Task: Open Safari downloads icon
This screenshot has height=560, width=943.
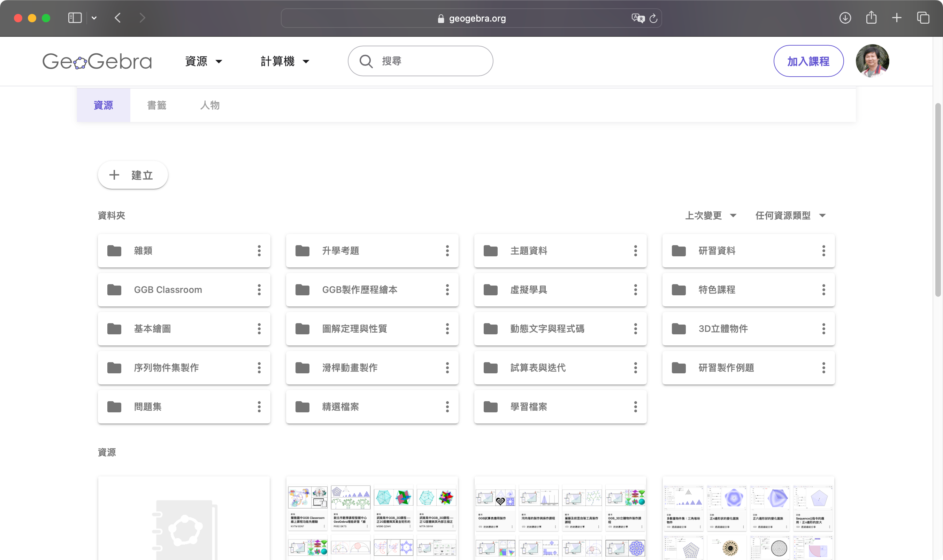Action: pos(845,18)
